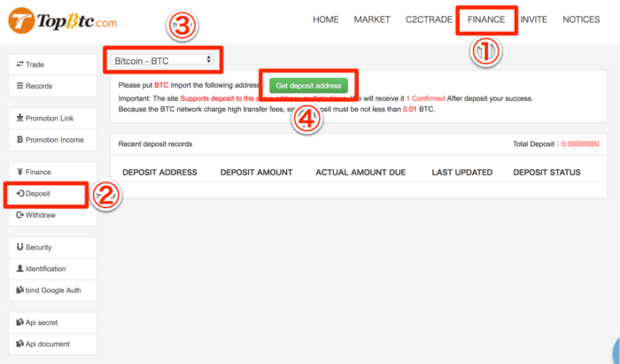Open the Promotion Income sidebar entry

pyautogui.click(x=52, y=140)
